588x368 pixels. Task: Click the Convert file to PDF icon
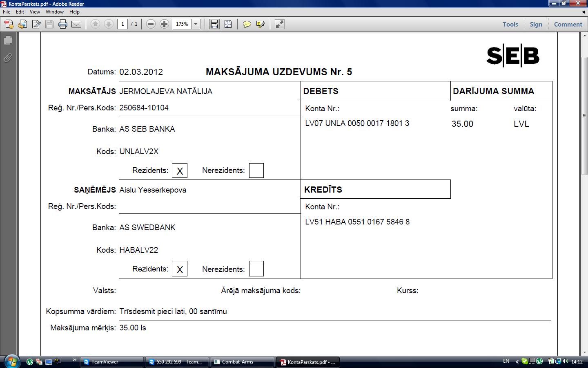(22, 24)
